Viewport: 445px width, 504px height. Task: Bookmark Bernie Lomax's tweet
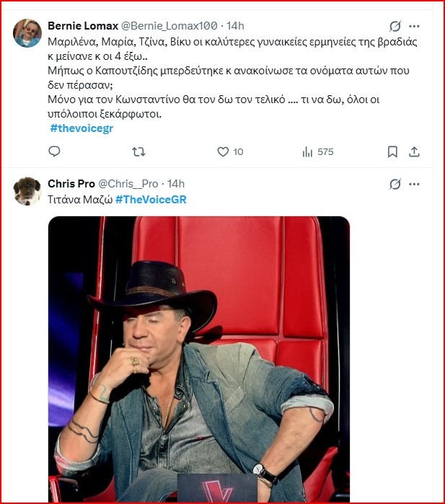392,151
